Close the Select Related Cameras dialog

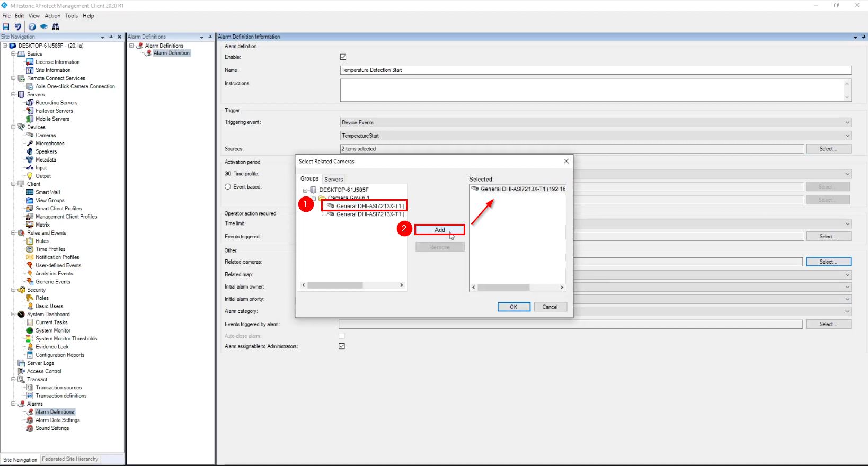(x=566, y=161)
